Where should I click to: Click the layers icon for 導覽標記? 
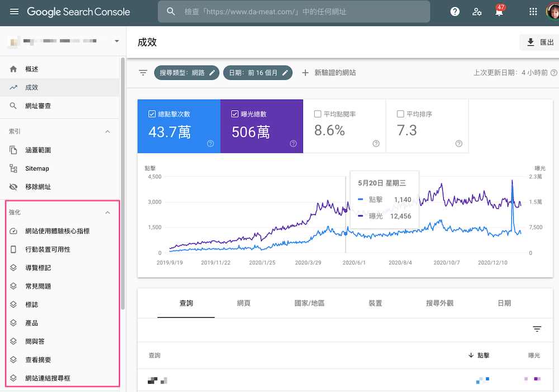[13, 267]
